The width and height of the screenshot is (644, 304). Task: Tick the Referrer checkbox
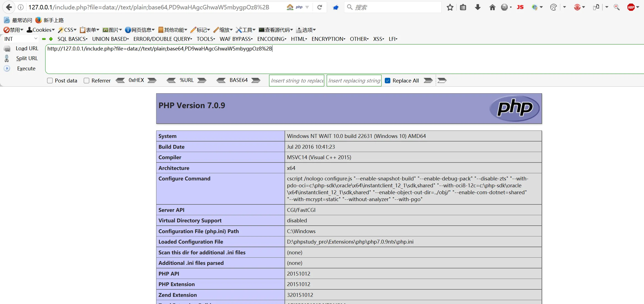click(86, 81)
